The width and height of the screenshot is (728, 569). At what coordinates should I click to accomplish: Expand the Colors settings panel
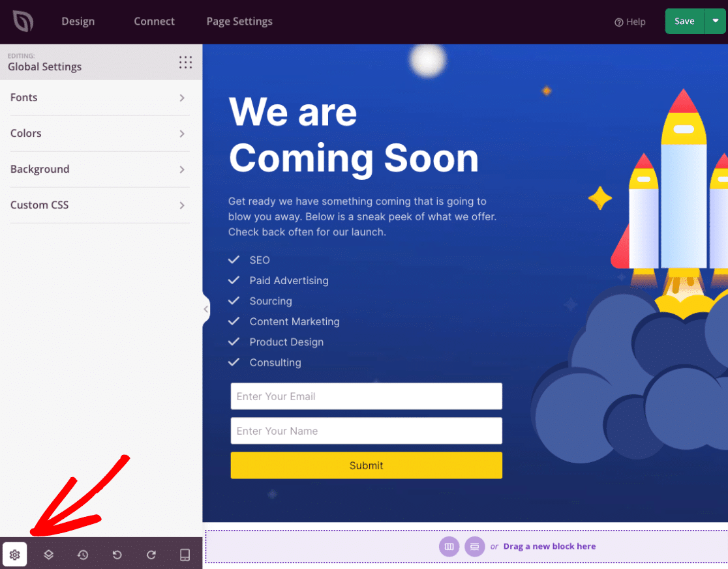(99, 133)
